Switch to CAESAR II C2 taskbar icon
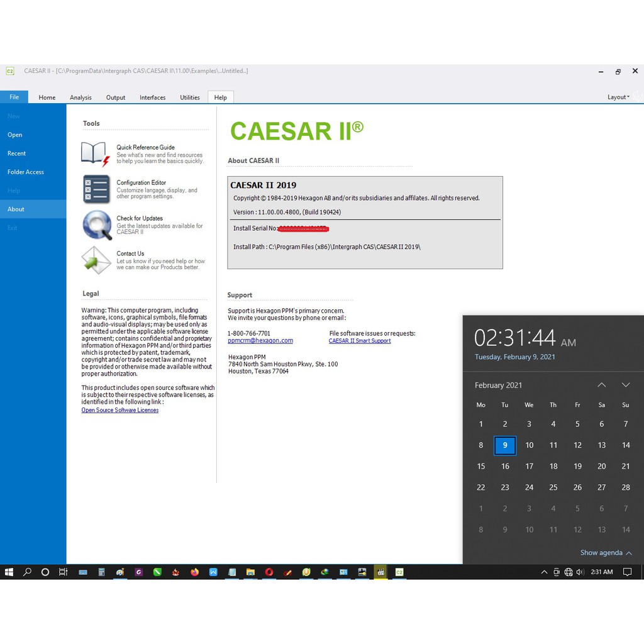 click(399, 572)
